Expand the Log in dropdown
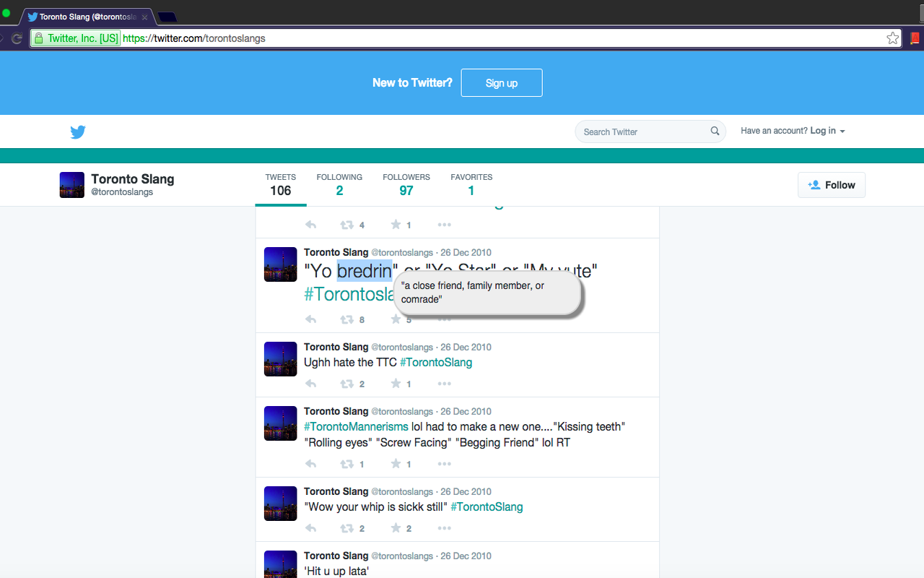 [x=827, y=131]
